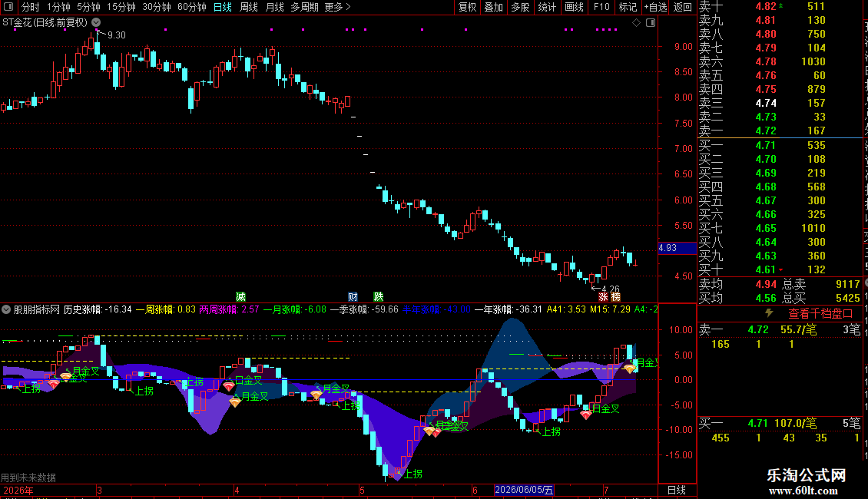Expand the 更多 periods menu

[x=338, y=7]
